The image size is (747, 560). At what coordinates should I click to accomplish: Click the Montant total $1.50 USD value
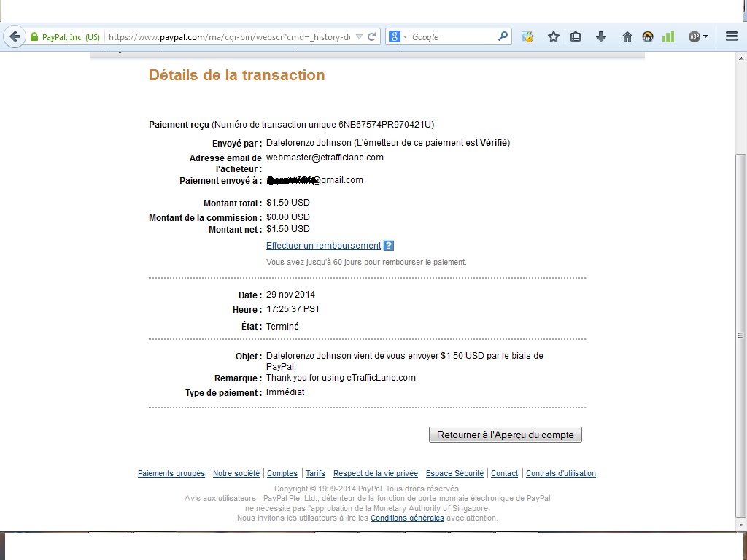pyautogui.click(x=287, y=203)
